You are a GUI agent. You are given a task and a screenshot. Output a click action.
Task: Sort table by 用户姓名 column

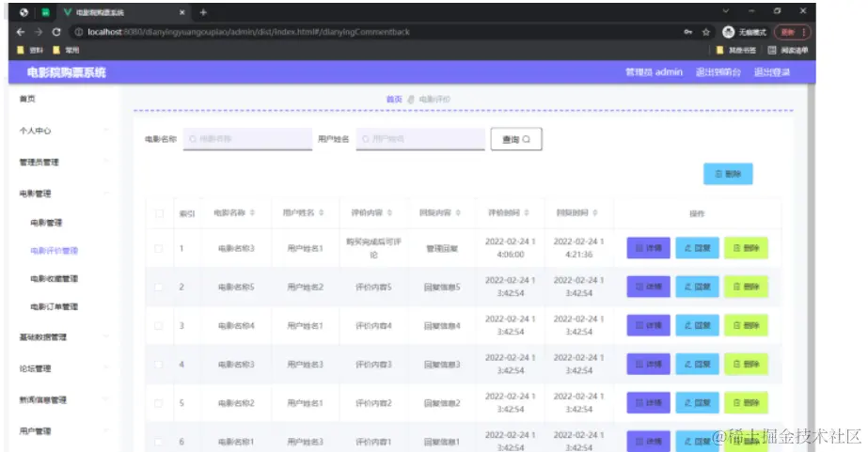click(x=321, y=212)
